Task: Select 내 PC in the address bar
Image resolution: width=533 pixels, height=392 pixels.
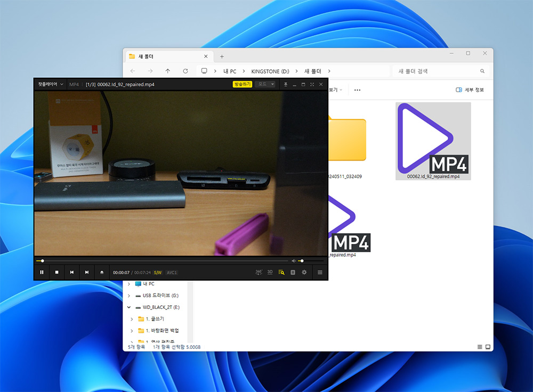Action: 229,71
